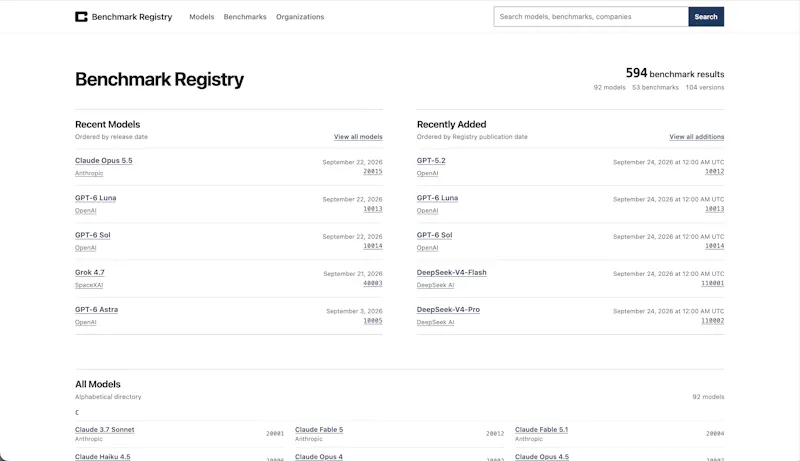Click '92 models' count in All Models section
This screenshot has height=461, width=800.
pyautogui.click(x=708, y=397)
